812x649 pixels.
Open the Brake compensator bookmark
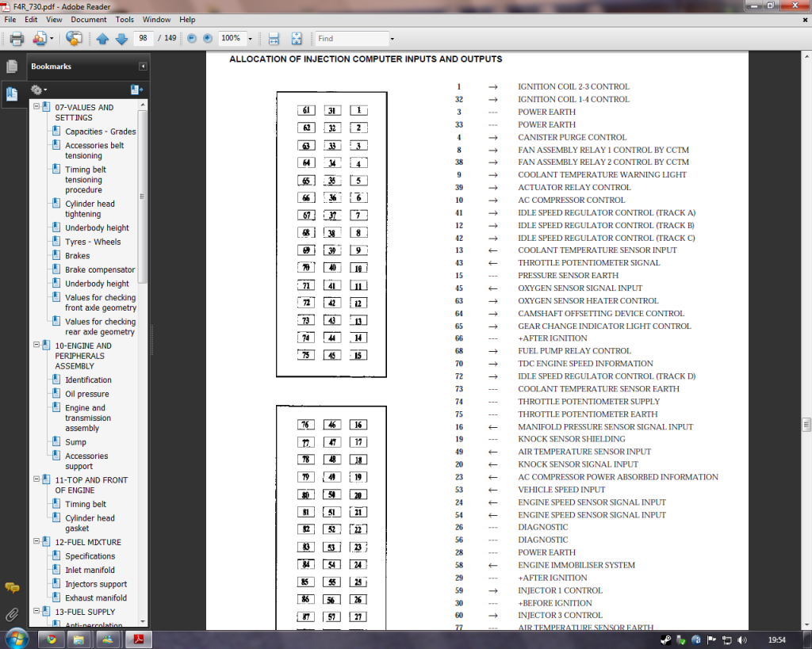(100, 269)
